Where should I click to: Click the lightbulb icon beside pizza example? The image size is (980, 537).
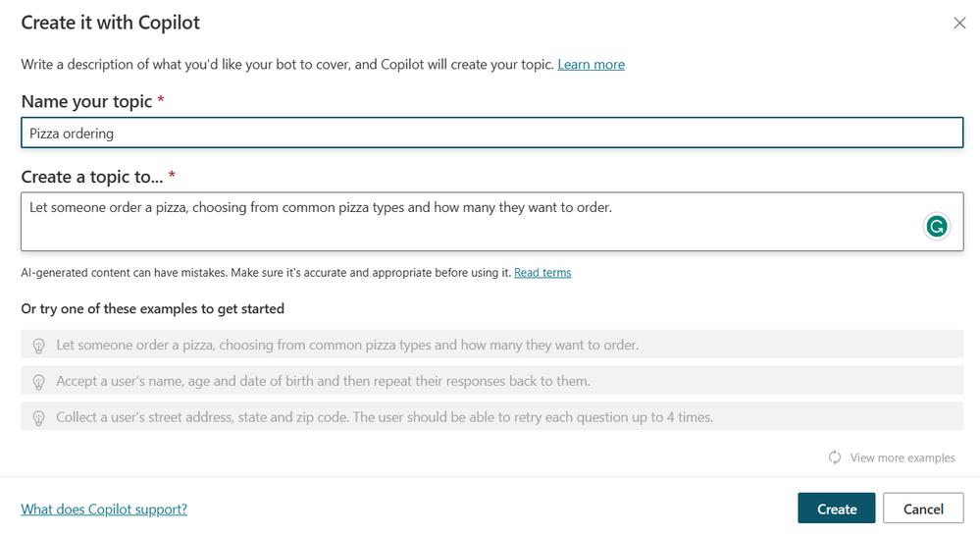pos(39,346)
